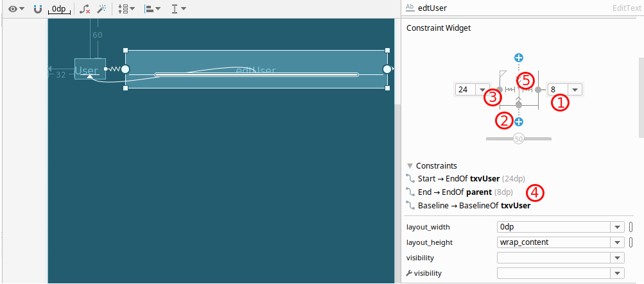Open the Pack tool dropdown
This screenshot has width=644, height=284.
[x=126, y=8]
